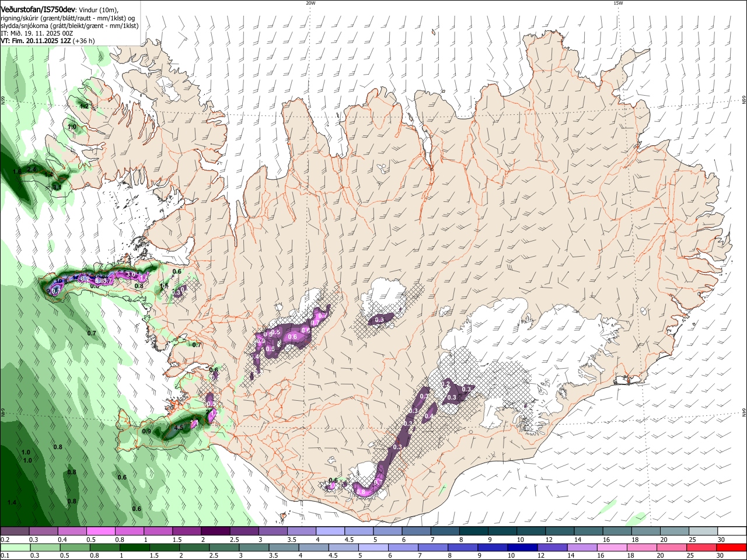Click the text "Vindur (10m)," in the header
This screenshot has width=747, height=560.
pos(99,10)
